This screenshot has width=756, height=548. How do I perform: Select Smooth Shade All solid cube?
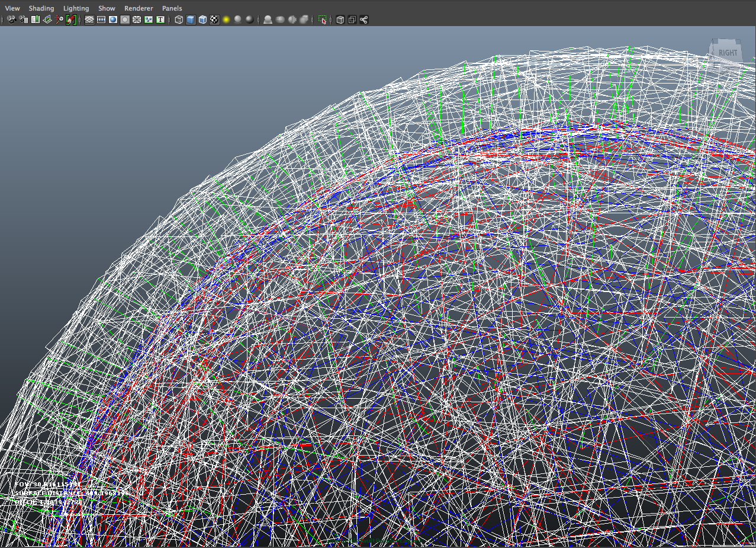[x=191, y=20]
